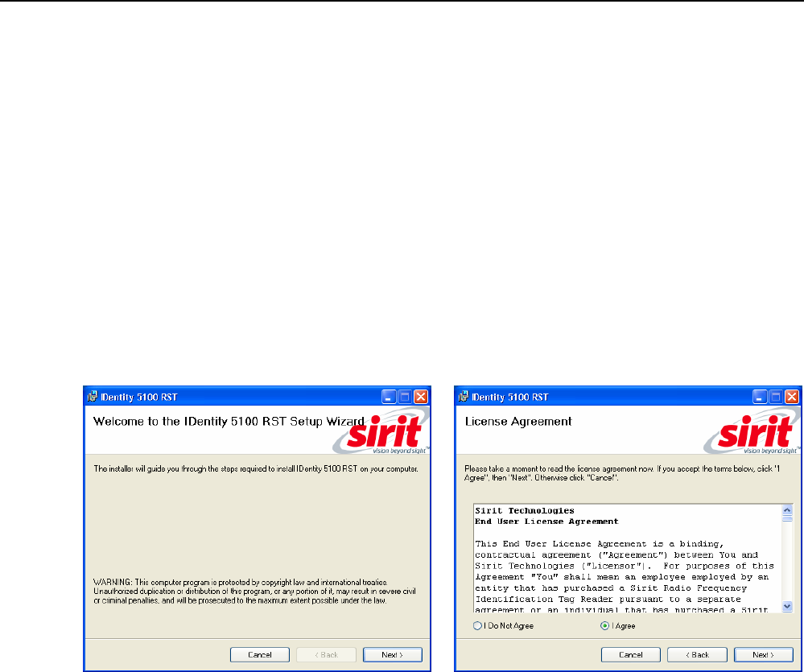The width and height of the screenshot is (804, 672).
Task: Click the Sirit logo in the Welcome window
Action: pyautogui.click(x=382, y=431)
